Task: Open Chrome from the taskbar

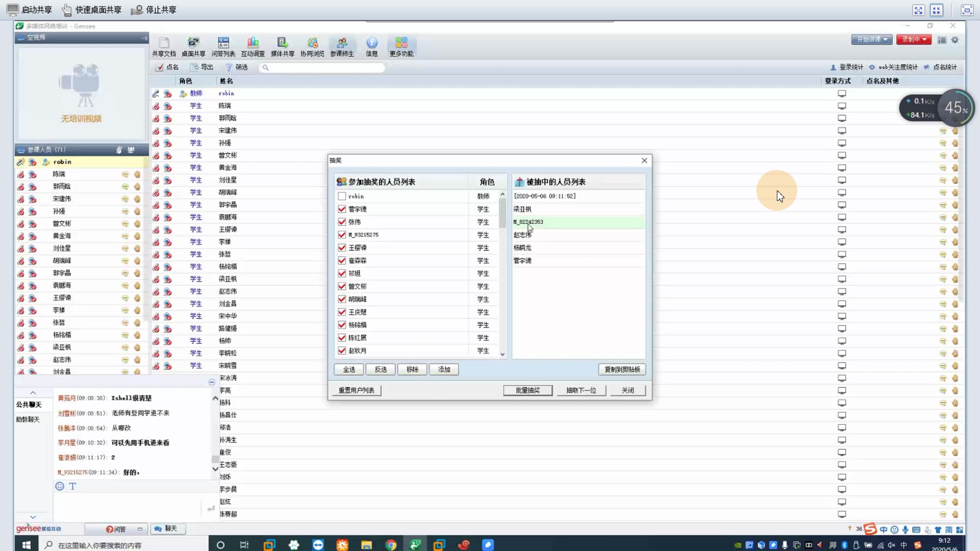Action: [391, 545]
